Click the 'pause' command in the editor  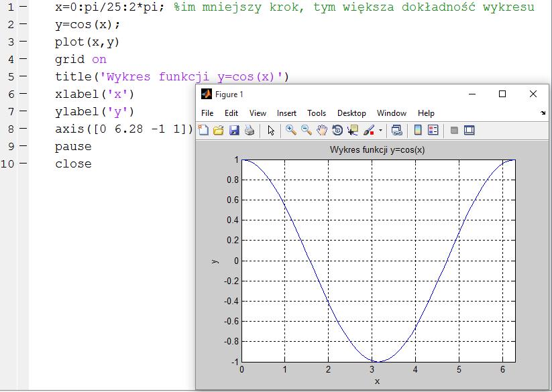(73, 147)
